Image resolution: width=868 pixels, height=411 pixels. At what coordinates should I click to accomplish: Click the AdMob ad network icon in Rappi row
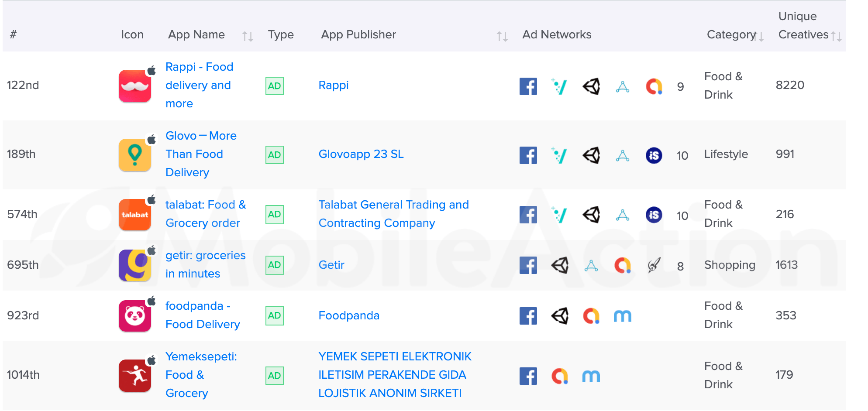pyautogui.click(x=654, y=86)
